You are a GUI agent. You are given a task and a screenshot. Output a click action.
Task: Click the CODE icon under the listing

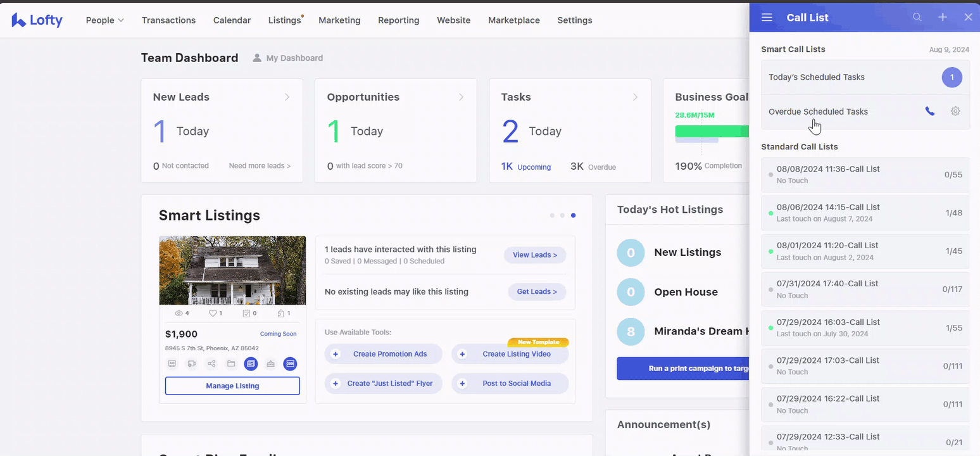tap(290, 364)
